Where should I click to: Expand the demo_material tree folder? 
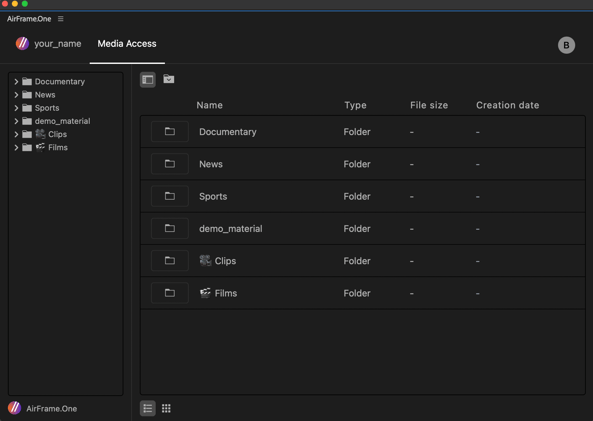(x=16, y=121)
